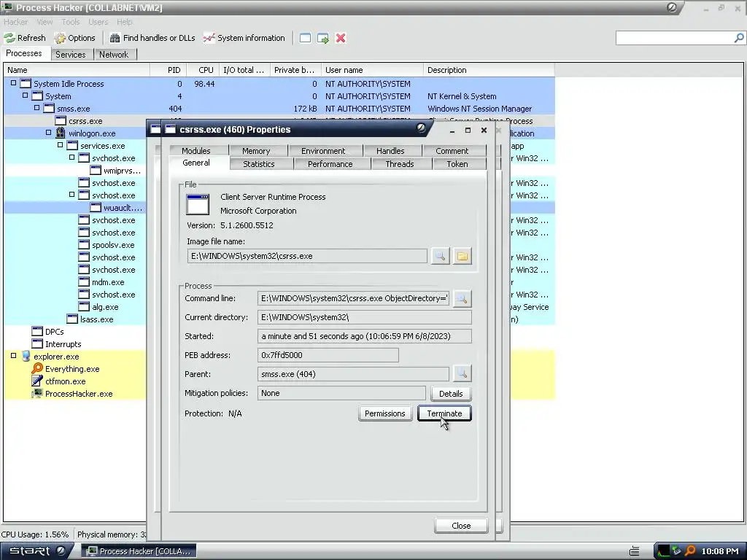
Task: Click the mitigation policies Details button
Action: (451, 393)
